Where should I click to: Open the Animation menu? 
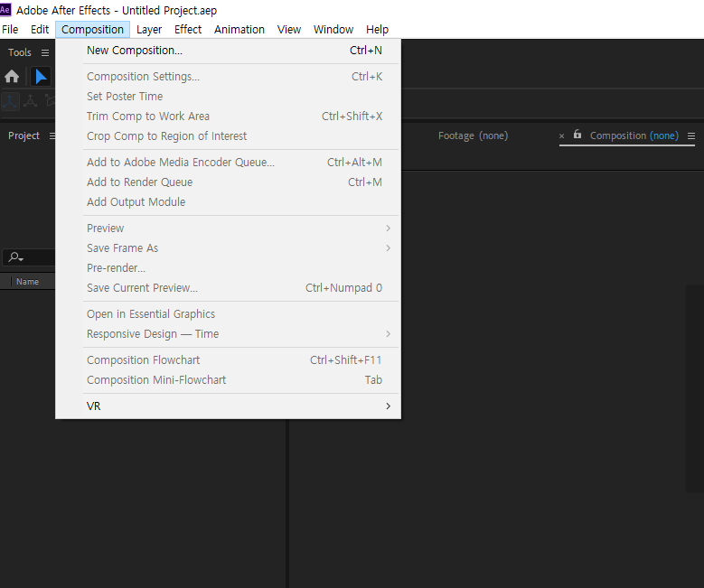[x=239, y=30]
